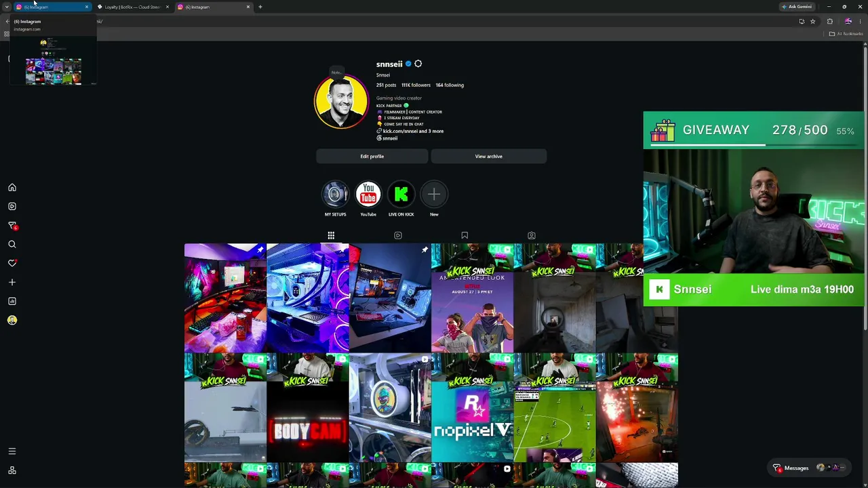Close the first Instagram browser tab
Screen dimensions: 868x488
pos(87,7)
